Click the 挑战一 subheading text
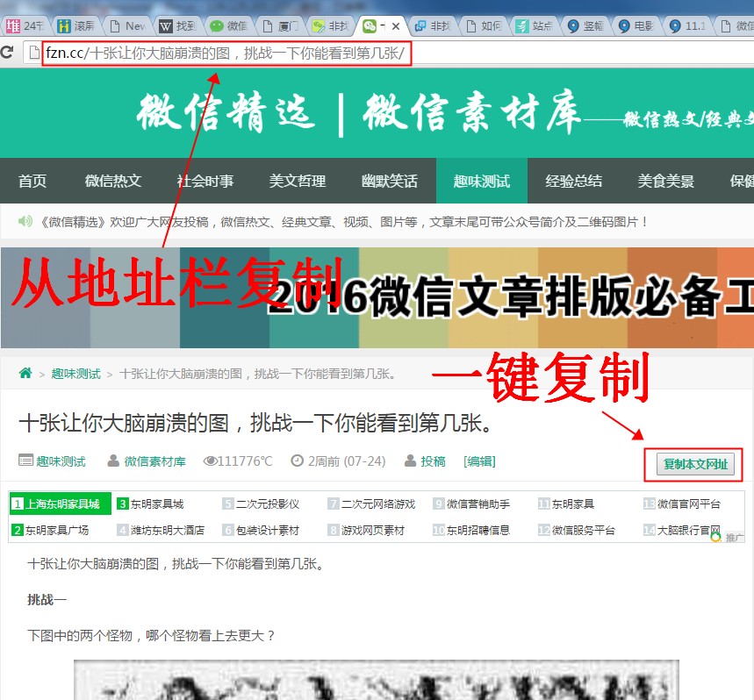The width and height of the screenshot is (754, 700). tap(47, 600)
